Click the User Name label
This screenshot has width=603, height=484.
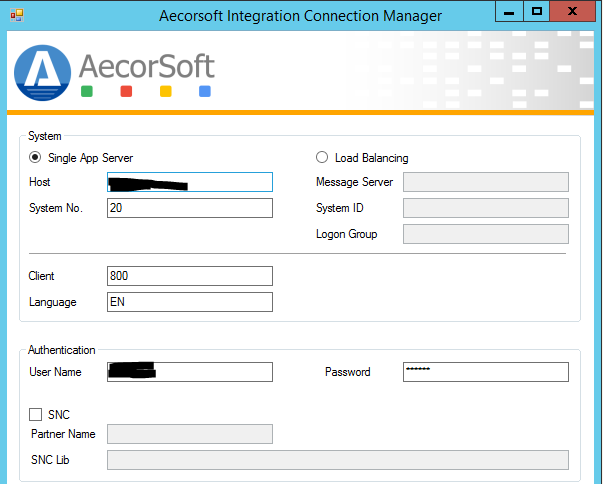pyautogui.click(x=55, y=372)
